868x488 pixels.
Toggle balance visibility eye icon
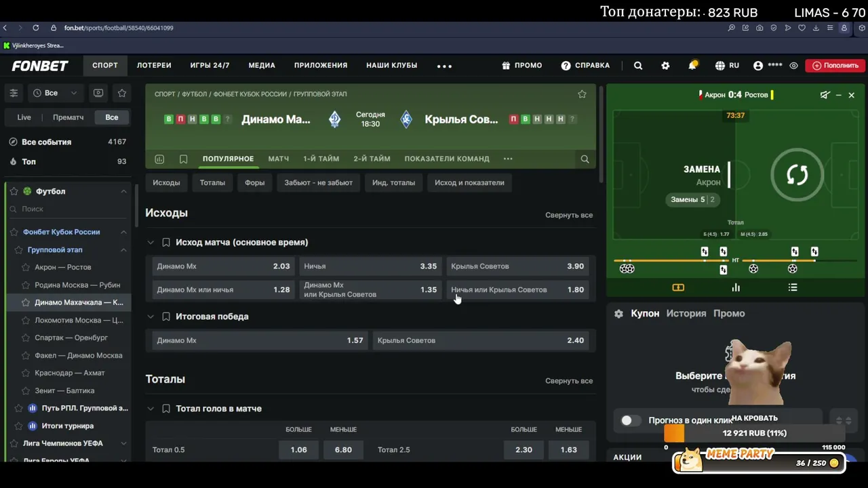pyautogui.click(x=793, y=66)
